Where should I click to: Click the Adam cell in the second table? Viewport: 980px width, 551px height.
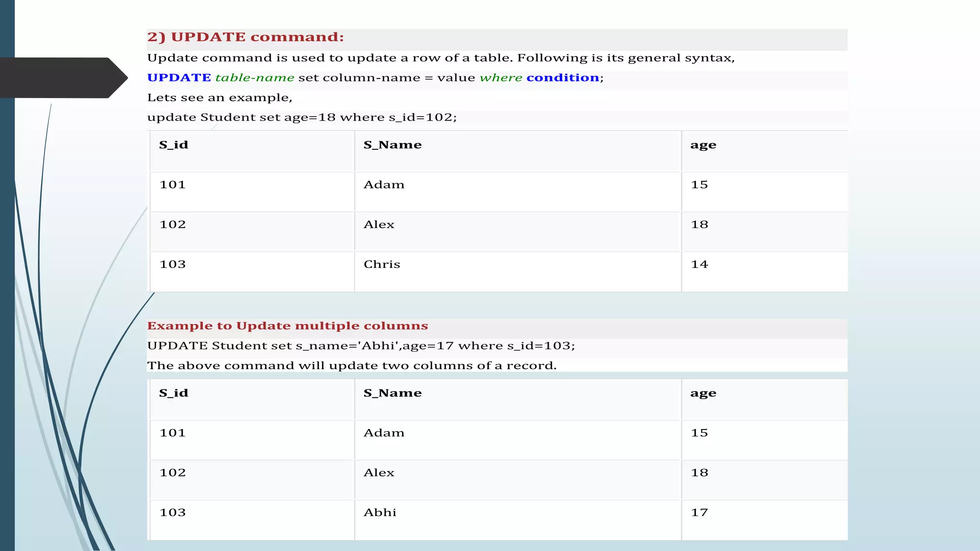click(518, 440)
